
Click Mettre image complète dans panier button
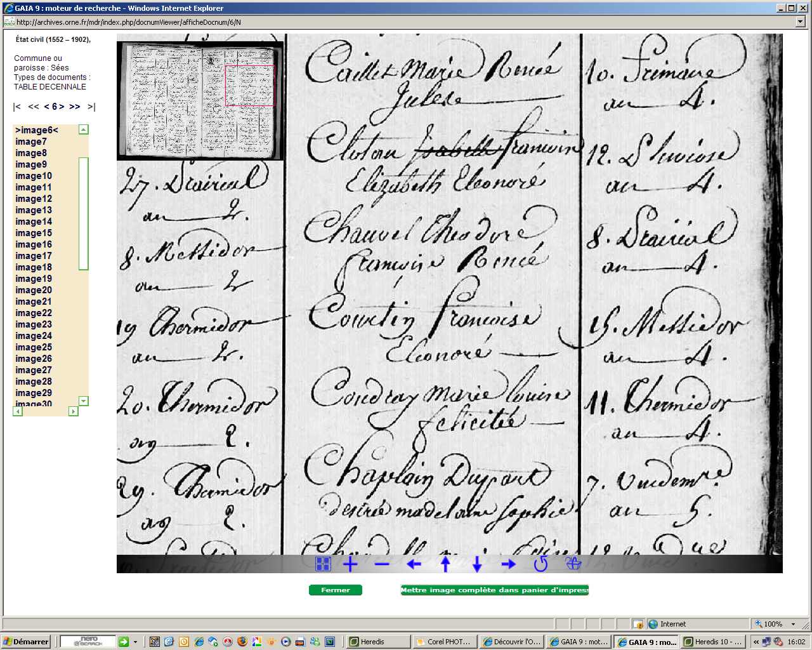(x=494, y=590)
